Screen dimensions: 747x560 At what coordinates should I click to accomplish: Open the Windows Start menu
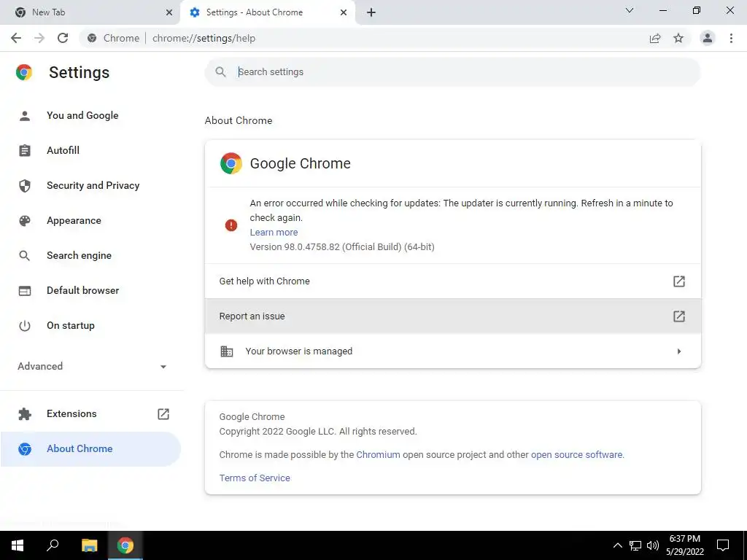[18, 545]
